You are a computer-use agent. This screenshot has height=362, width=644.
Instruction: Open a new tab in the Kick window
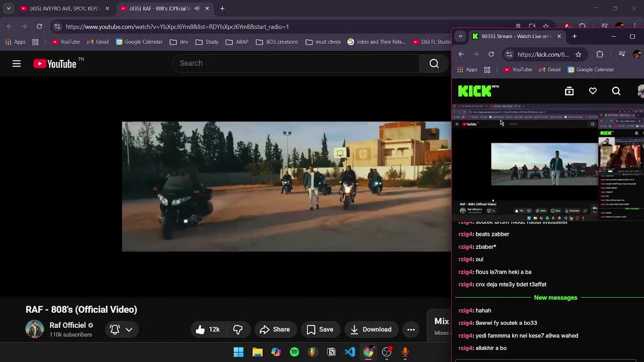[575, 36]
